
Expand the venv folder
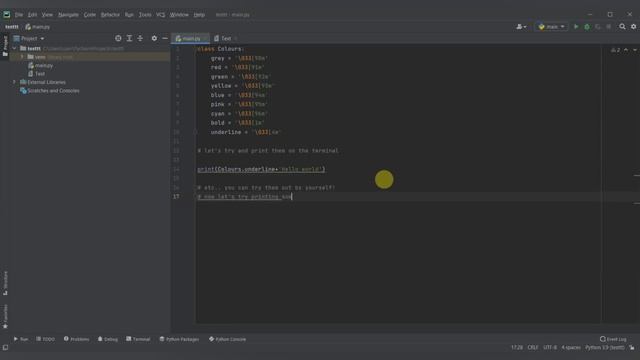click(x=22, y=57)
